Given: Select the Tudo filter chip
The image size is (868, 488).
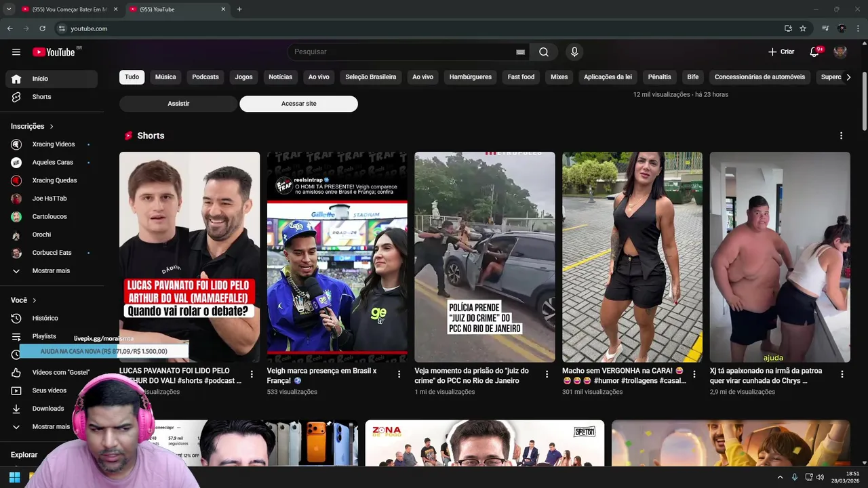Looking at the screenshot, I should 132,77.
